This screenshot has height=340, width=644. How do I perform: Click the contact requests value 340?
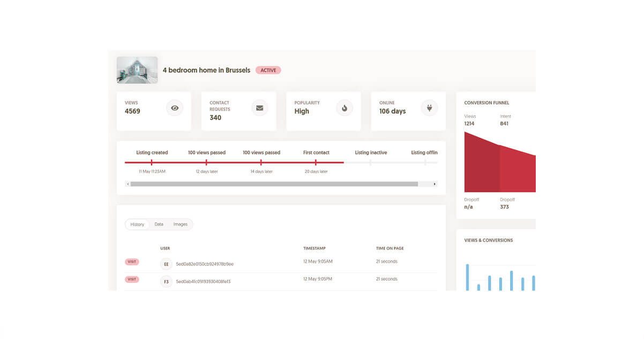pos(215,117)
